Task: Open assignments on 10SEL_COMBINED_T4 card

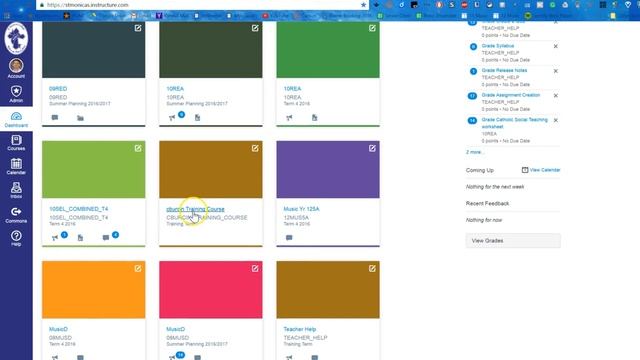Action: [80, 238]
